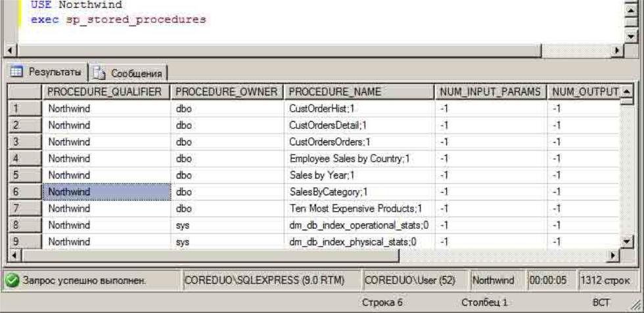Click the results grid scroll down arrow
The height and width of the screenshot is (313, 644).
627,241
